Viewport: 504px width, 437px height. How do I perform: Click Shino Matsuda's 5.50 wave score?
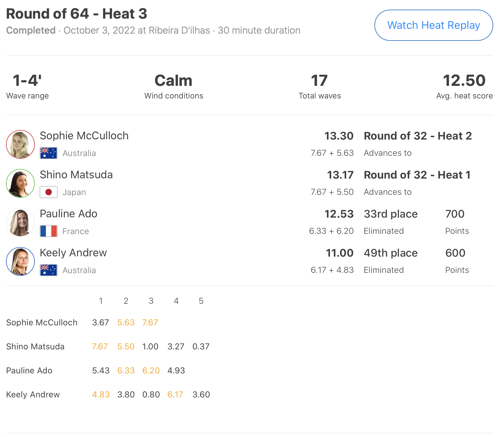[126, 346]
